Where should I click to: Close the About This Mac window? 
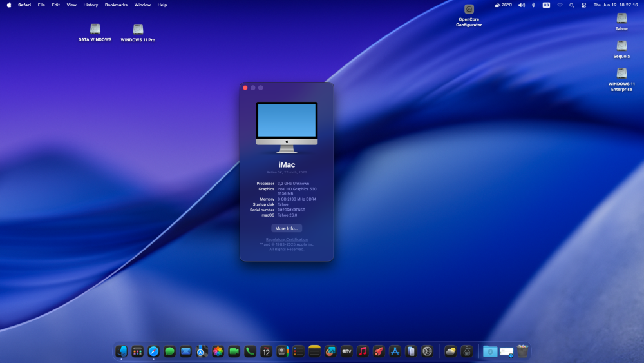pos(245,88)
